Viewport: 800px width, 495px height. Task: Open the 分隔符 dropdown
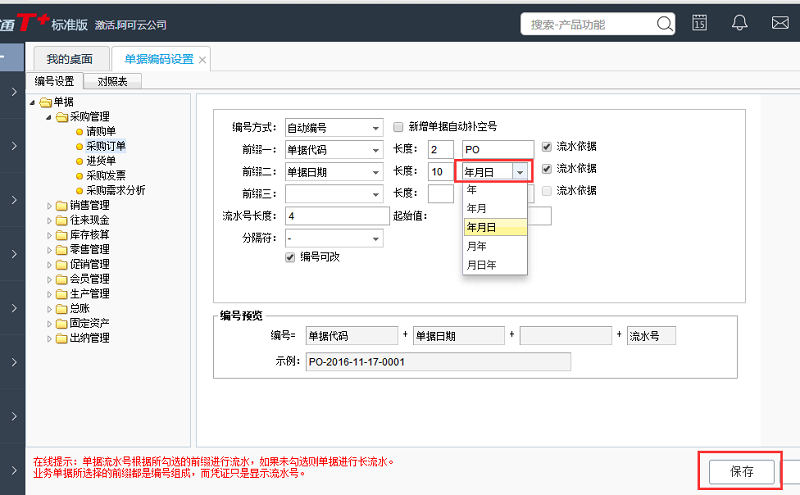[x=376, y=239]
